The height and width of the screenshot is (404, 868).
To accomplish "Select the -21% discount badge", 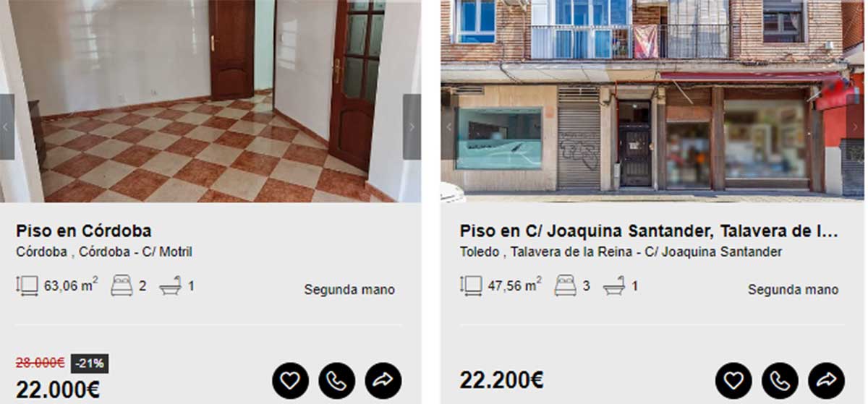I will click(90, 364).
